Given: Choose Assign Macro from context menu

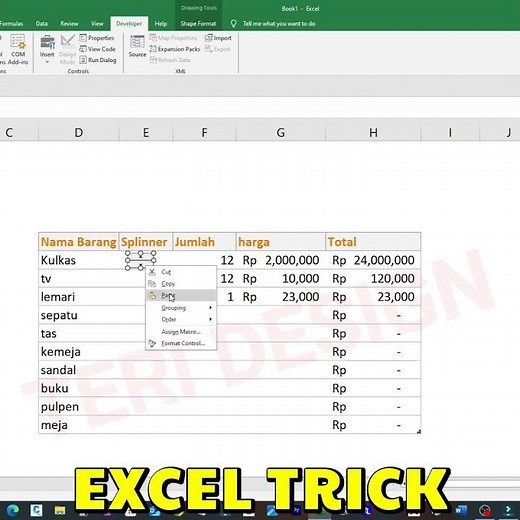Looking at the screenshot, I should tap(181, 332).
